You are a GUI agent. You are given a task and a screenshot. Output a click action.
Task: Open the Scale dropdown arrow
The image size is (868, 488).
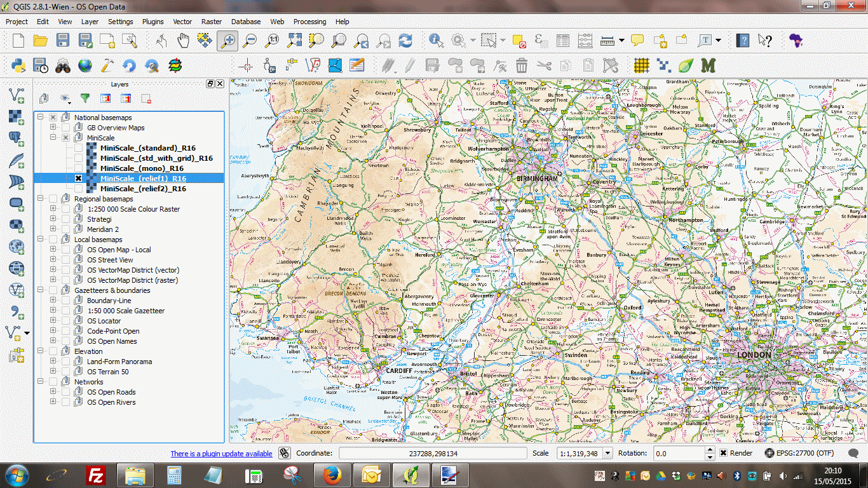coord(607,453)
